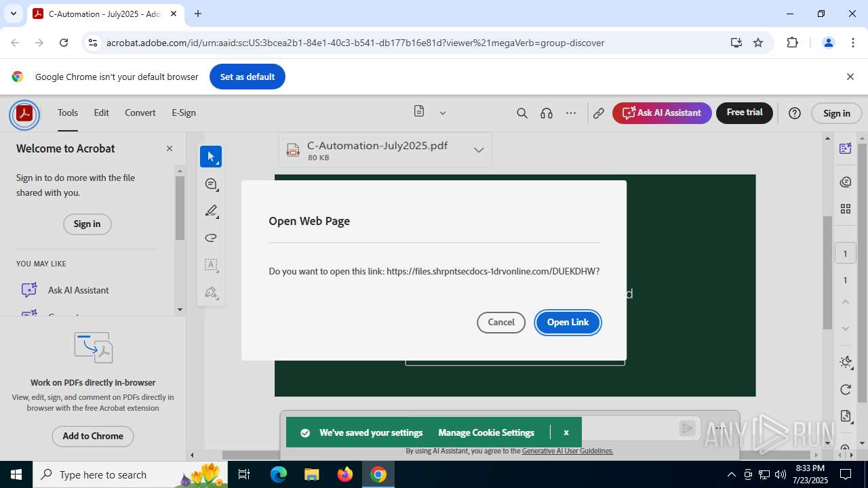This screenshot has width=868, height=488.
Task: Open the page thumbnails grid icon
Action: point(845,209)
